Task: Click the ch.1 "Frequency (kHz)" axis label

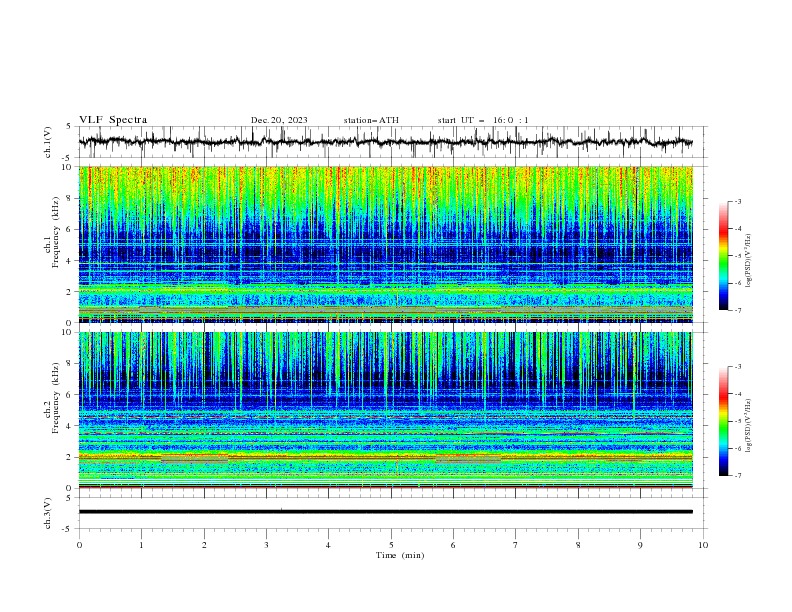Action: (56, 234)
